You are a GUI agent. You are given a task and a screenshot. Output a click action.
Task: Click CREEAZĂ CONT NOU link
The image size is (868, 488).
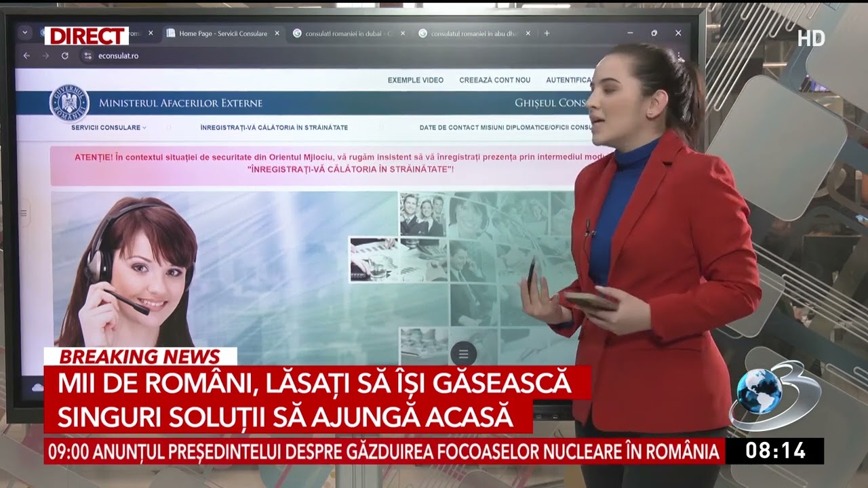point(495,80)
